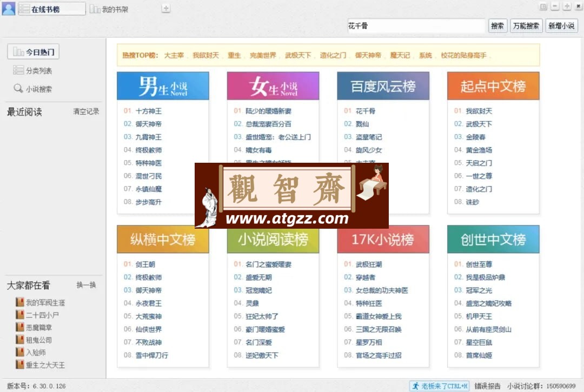
Task: Click the plus tab button
Action: pyautogui.click(x=166, y=8)
